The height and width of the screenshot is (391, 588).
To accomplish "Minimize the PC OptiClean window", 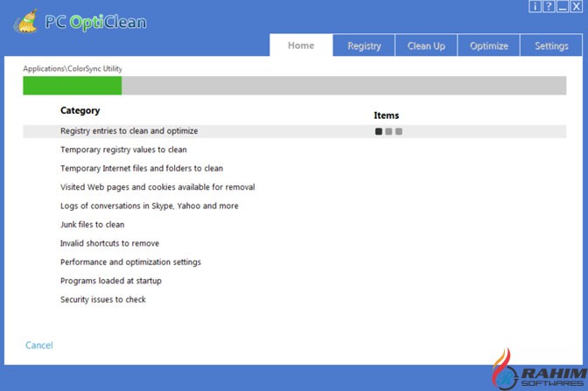I will pyautogui.click(x=563, y=6).
